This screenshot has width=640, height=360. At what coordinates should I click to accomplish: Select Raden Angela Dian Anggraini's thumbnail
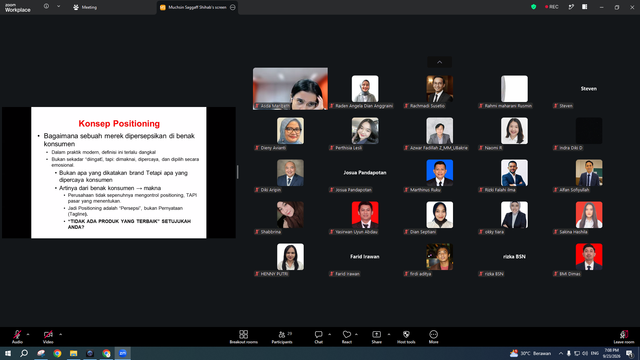pos(365,89)
